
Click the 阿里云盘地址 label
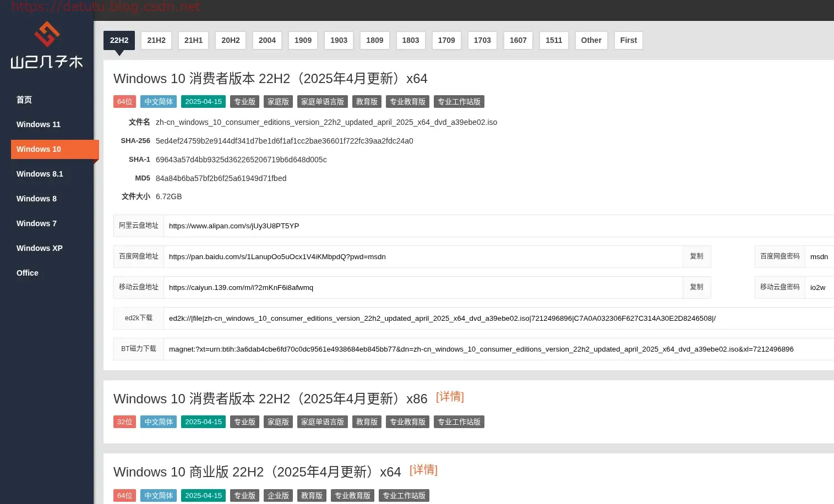pos(139,226)
